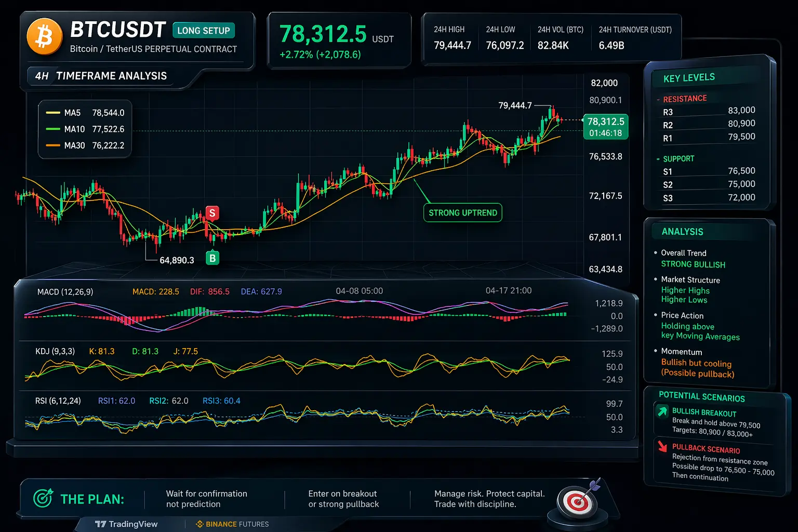Click the orange Bitcoin logo icon

coord(45,36)
